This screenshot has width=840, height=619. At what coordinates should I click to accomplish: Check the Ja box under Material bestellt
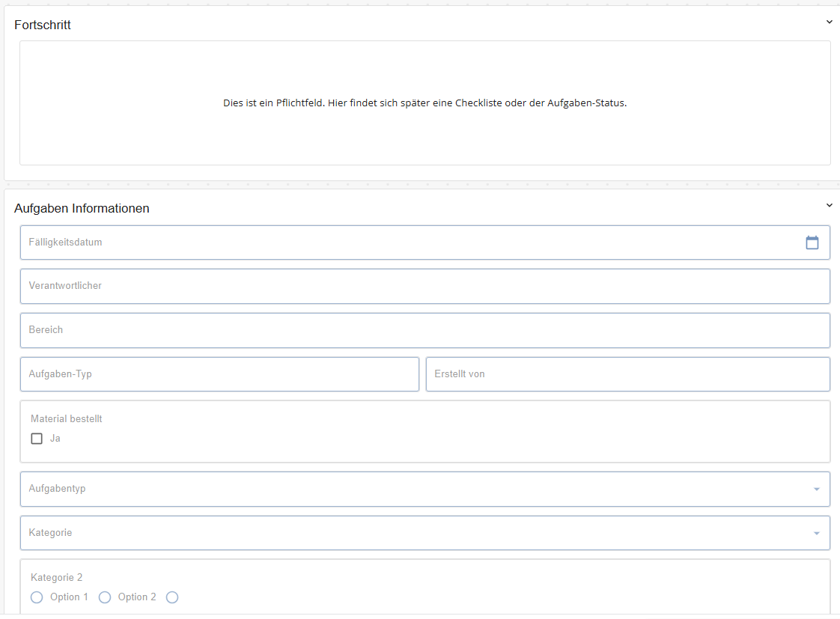(37, 439)
